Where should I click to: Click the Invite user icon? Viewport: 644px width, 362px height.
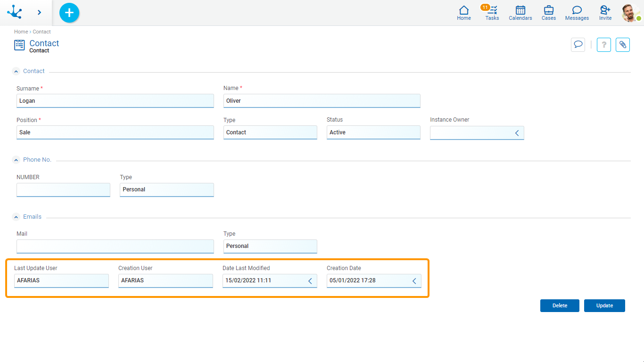(605, 12)
